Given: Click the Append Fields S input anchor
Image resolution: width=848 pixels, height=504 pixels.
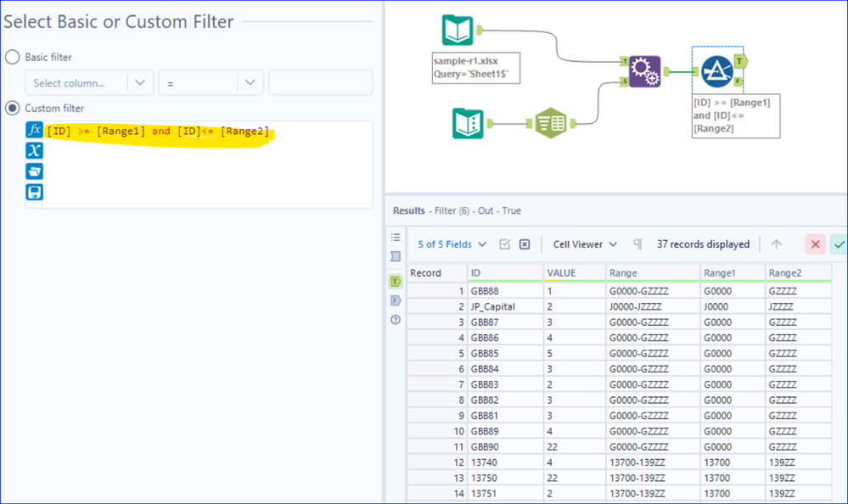Looking at the screenshot, I should pos(625,81).
